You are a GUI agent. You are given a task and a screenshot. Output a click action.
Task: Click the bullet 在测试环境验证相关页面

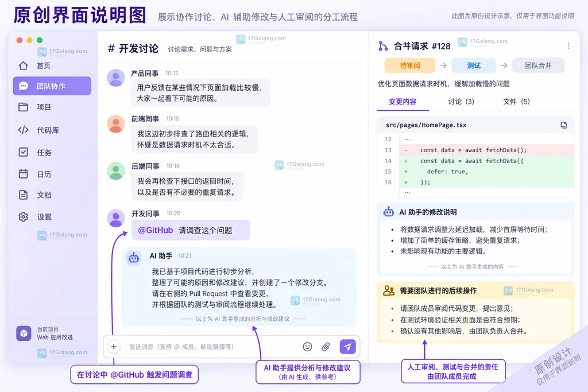tap(460, 320)
